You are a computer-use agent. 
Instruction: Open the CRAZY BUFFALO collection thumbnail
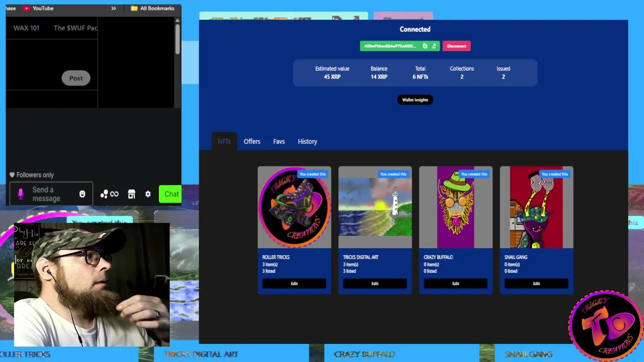pos(456,207)
